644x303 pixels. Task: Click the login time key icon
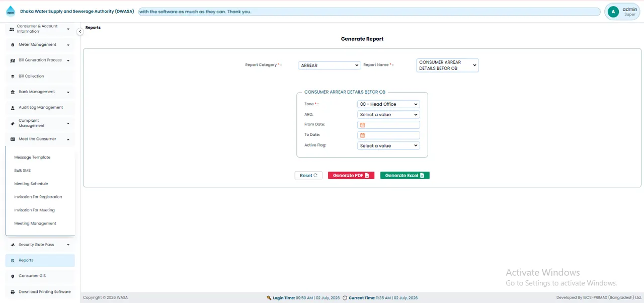[269, 298]
